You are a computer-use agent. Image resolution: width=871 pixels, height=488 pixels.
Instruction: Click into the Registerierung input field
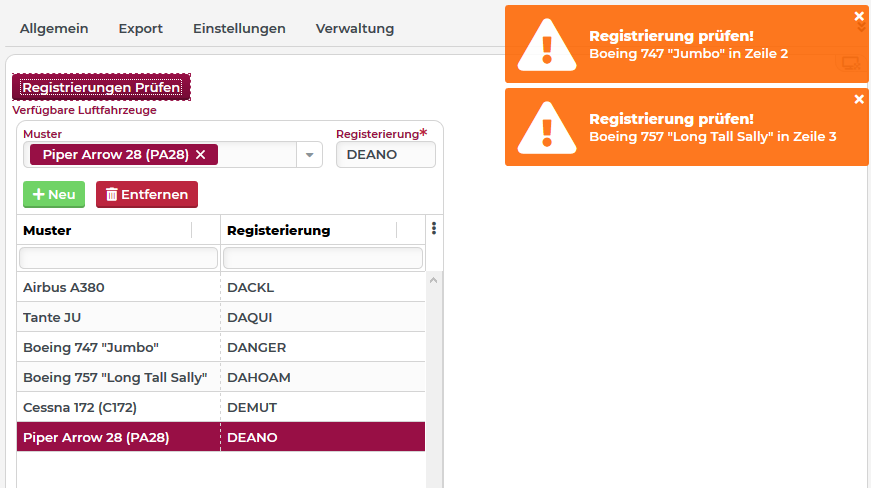tap(386, 155)
